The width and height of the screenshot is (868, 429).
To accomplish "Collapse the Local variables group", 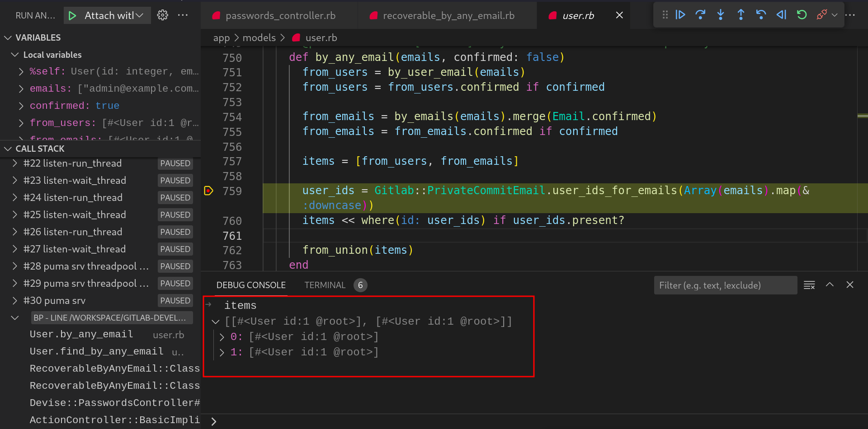I will pos(15,55).
